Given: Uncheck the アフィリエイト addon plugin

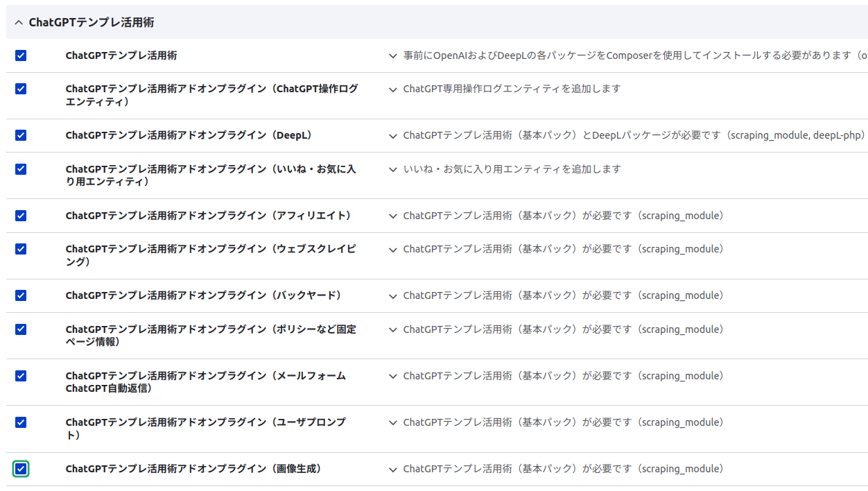Looking at the screenshot, I should tap(20, 215).
